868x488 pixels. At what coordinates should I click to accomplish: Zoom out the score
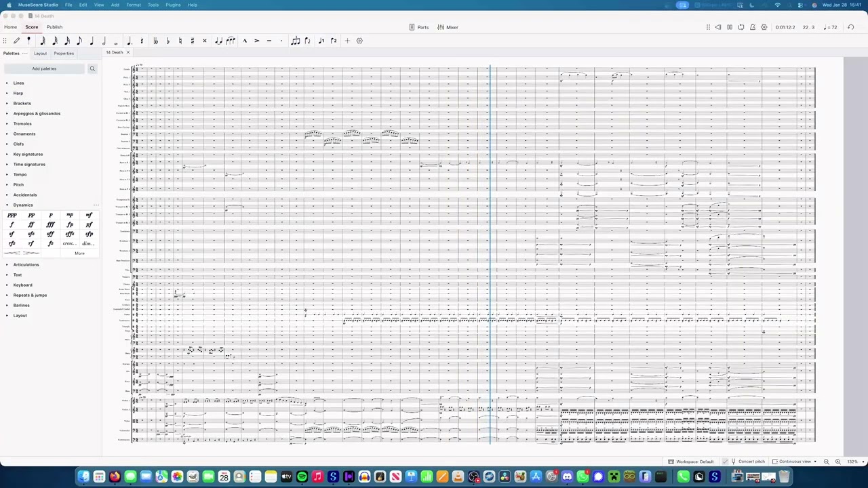click(826, 462)
